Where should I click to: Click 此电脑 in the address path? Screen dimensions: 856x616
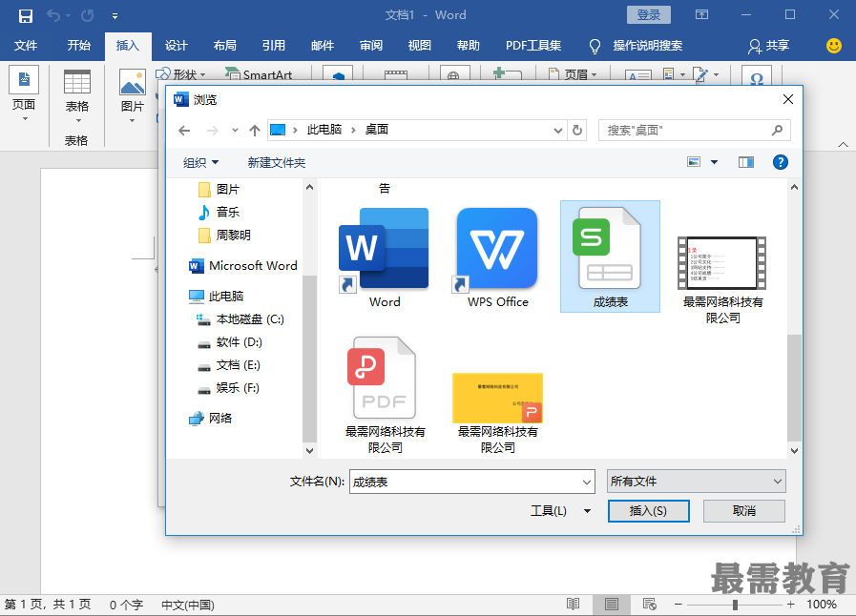(x=324, y=130)
